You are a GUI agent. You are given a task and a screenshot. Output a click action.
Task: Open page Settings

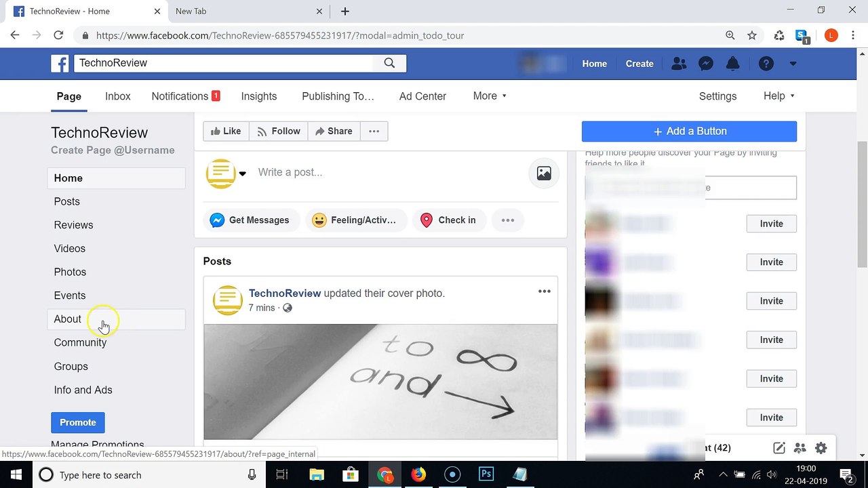[717, 96]
